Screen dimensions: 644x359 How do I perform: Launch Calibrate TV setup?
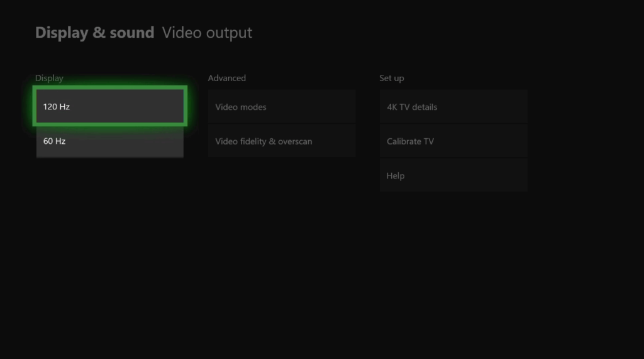[453, 141]
